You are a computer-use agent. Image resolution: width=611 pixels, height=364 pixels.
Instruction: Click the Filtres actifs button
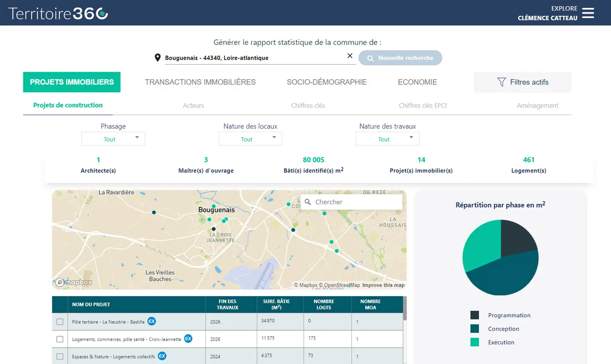point(523,82)
